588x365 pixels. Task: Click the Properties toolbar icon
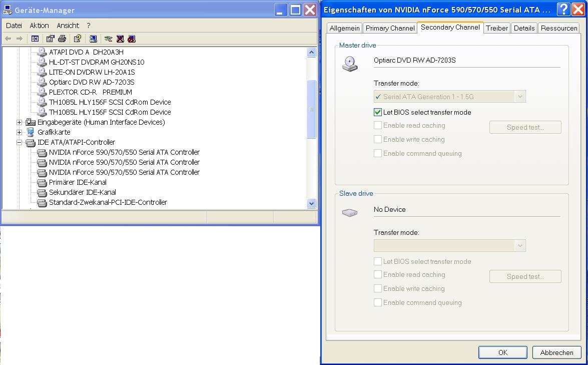click(x=50, y=39)
